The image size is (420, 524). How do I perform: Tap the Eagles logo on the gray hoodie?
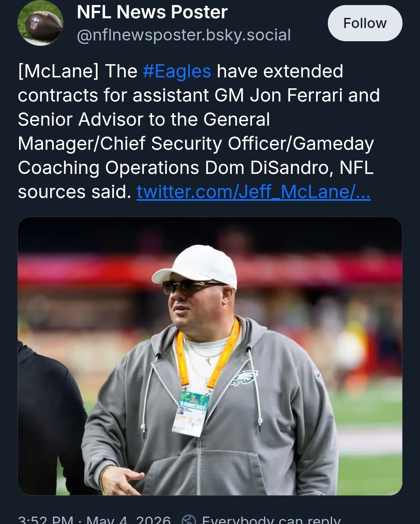tap(243, 378)
